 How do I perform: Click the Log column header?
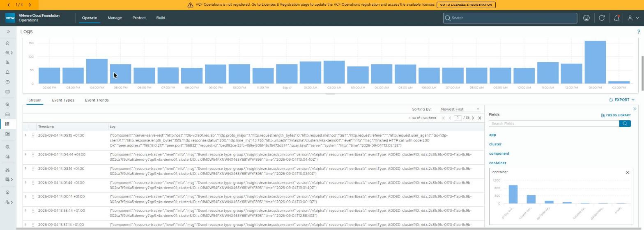pyautogui.click(x=113, y=127)
